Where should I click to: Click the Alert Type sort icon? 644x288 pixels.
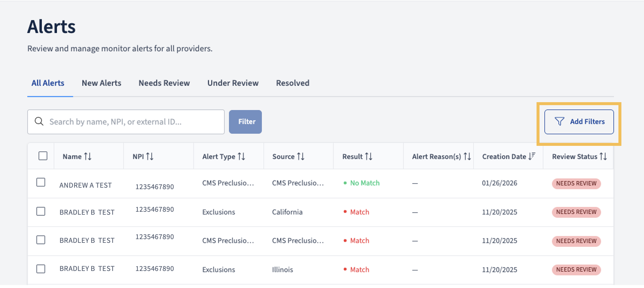click(x=241, y=157)
